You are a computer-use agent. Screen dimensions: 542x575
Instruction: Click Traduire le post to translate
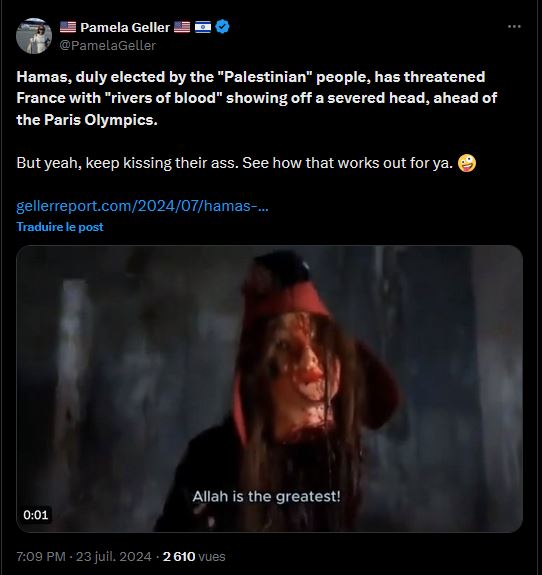point(60,227)
